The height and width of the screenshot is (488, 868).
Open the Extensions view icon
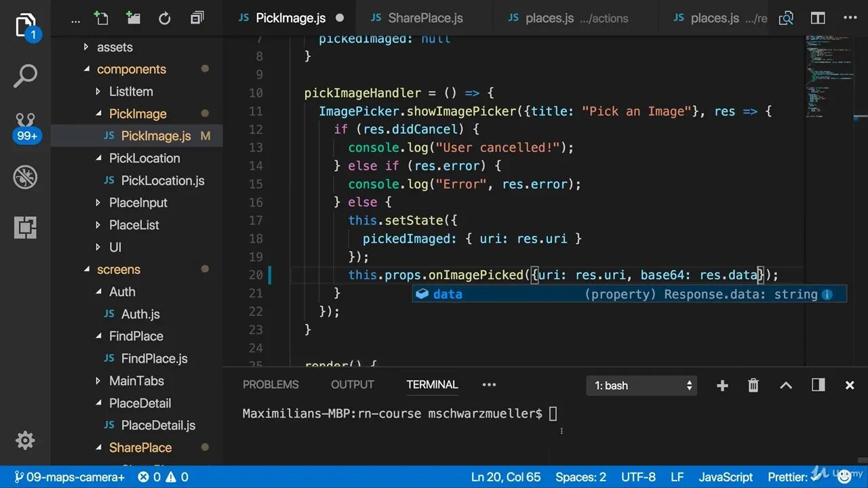pyautogui.click(x=25, y=228)
